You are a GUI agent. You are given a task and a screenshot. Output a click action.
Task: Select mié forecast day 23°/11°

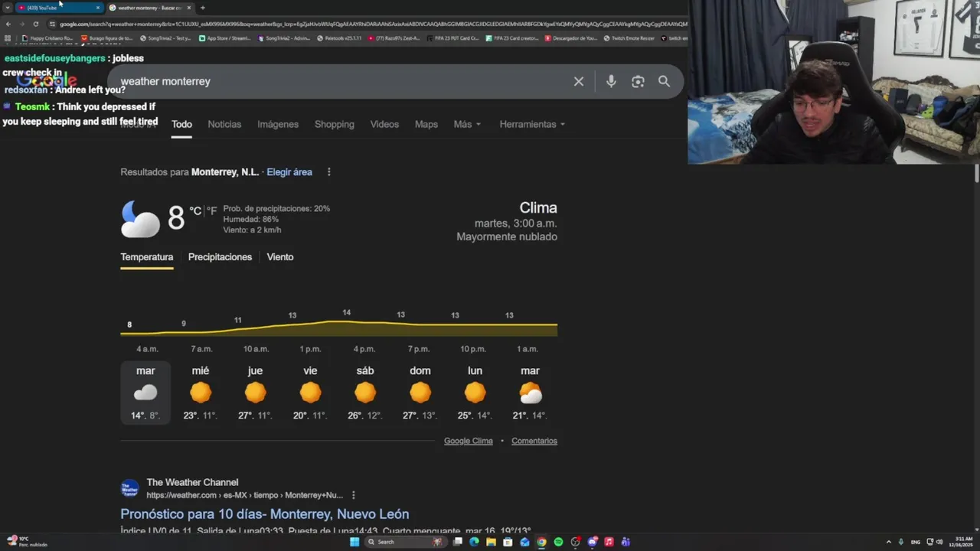tap(201, 393)
